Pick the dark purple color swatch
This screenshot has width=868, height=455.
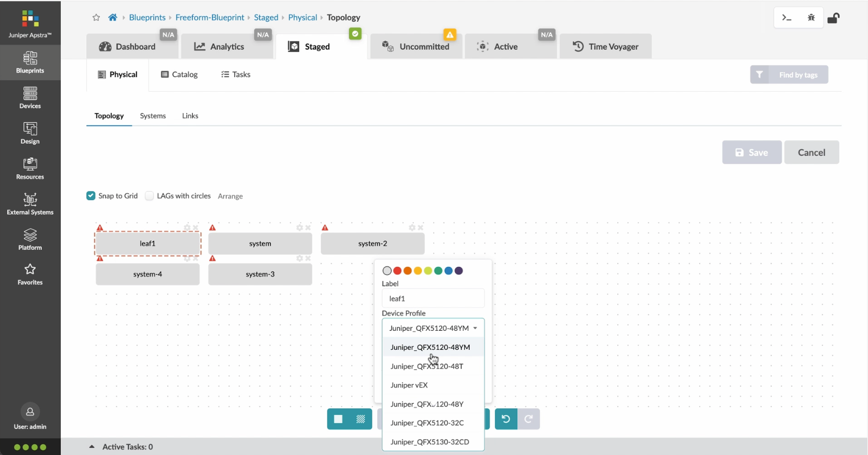[x=459, y=271]
